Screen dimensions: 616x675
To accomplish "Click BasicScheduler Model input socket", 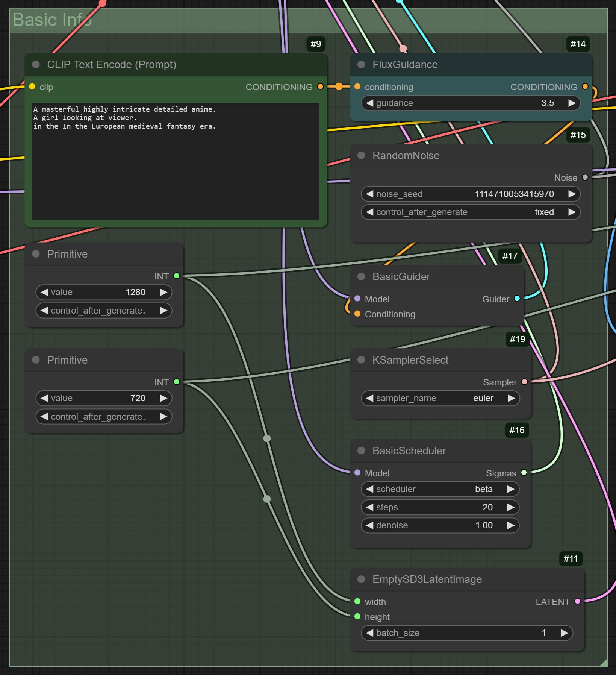I will click(357, 473).
